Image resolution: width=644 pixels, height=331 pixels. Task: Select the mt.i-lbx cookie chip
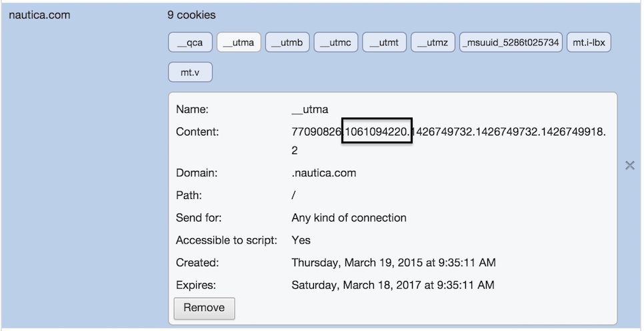589,42
